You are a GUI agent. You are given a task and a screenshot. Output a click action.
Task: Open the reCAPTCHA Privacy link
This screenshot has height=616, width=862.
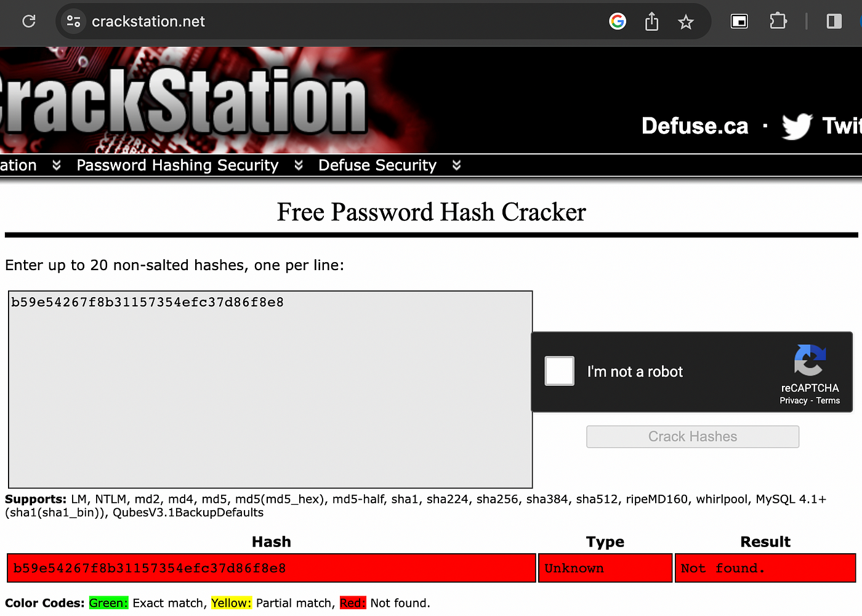793,401
